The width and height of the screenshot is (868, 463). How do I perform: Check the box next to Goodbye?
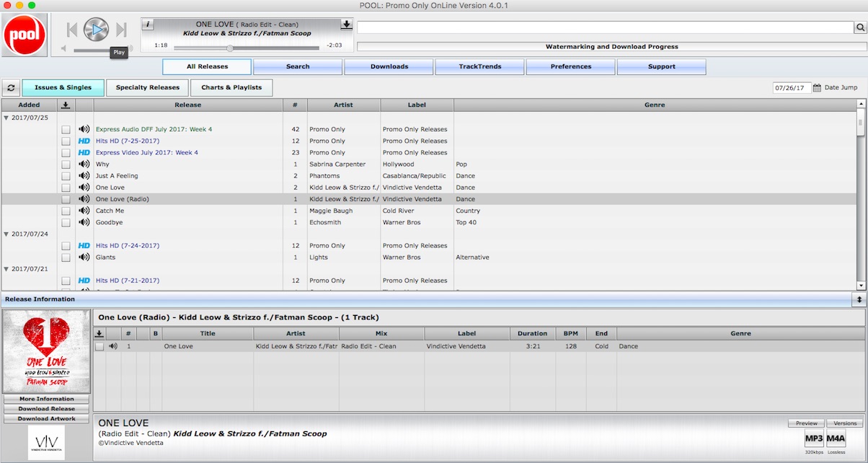click(66, 223)
